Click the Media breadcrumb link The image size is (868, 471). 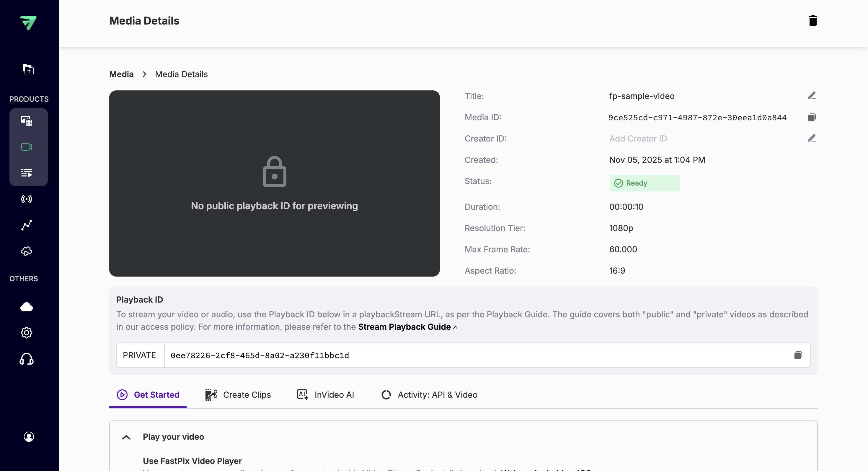click(x=121, y=74)
